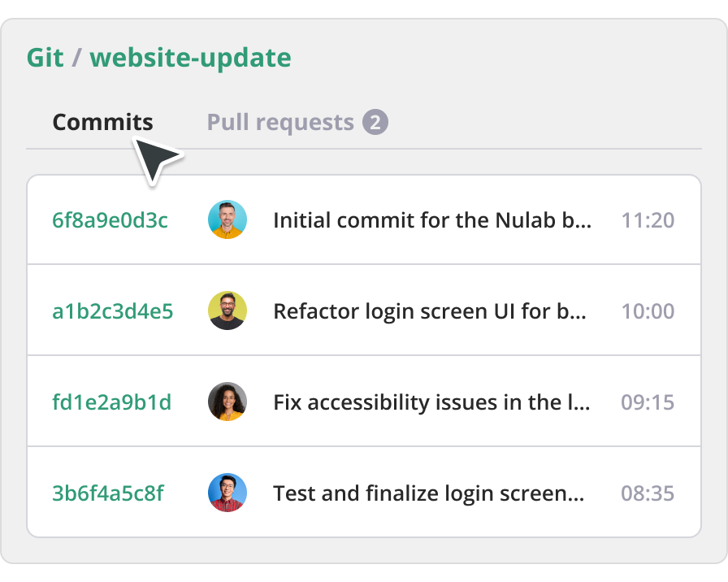Screen dimensions: 728x582
Task: Click avatar next to commit 3b6f4a5c8f
Action: (x=227, y=493)
